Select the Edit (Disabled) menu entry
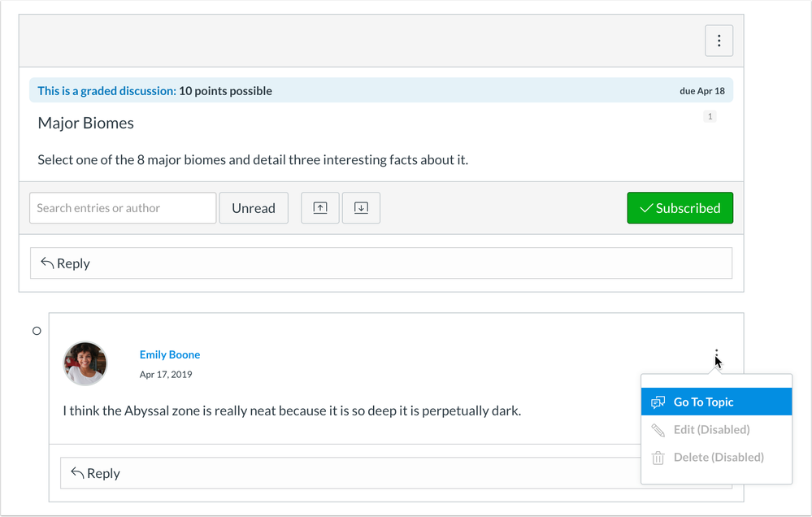 point(716,429)
